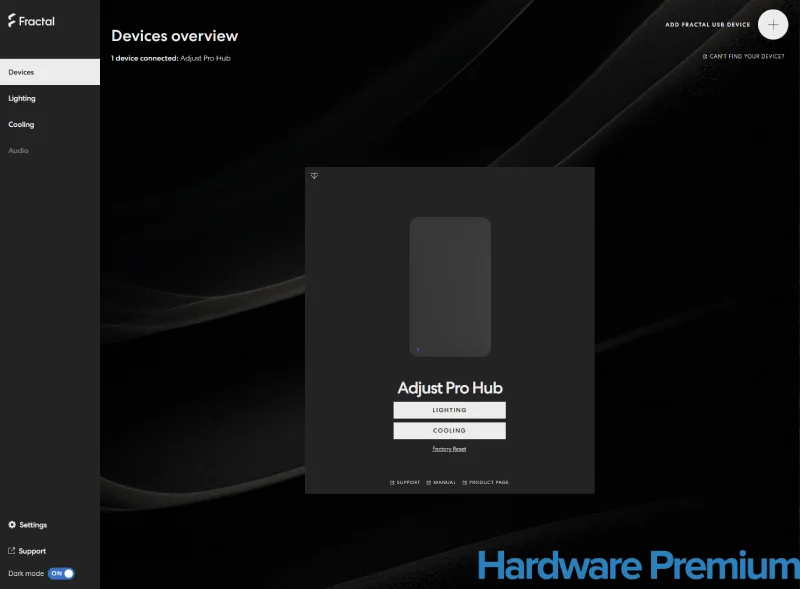Click the round plus add device button
Image resolution: width=800 pixels, height=589 pixels.
click(773, 24)
